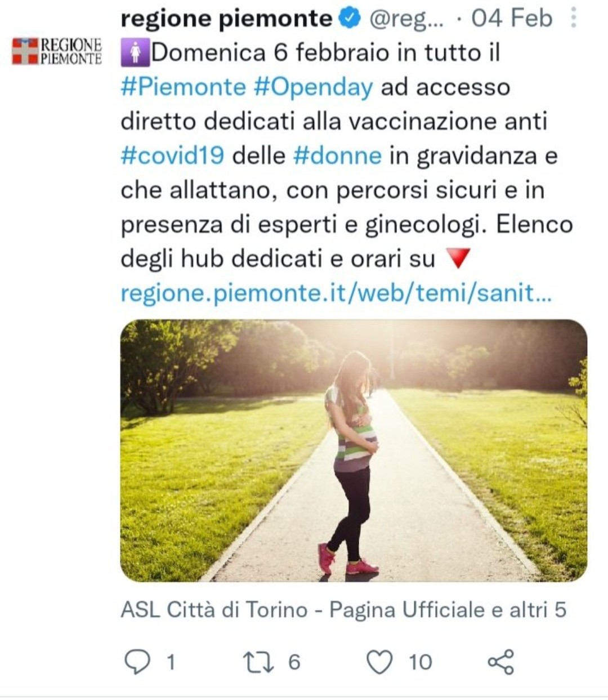This screenshot has height=700, width=608.
Task: Like the tweet with the heart icon
Action: 379,662
